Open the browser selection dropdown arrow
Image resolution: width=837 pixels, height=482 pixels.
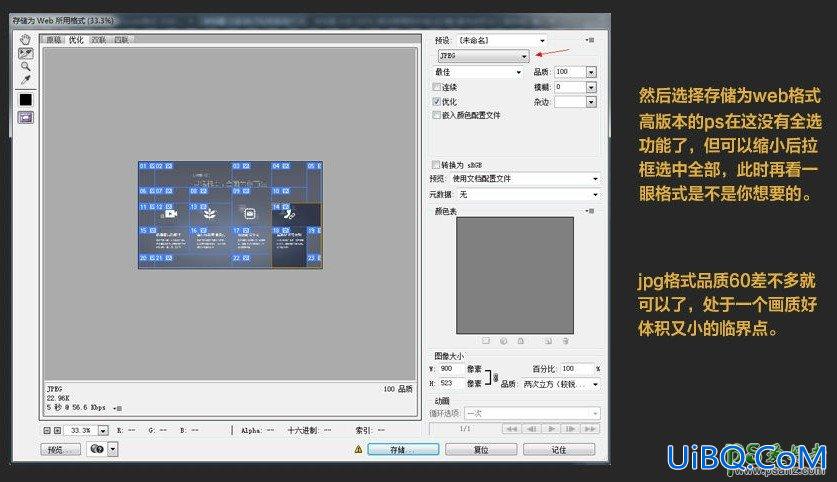[x=113, y=449]
